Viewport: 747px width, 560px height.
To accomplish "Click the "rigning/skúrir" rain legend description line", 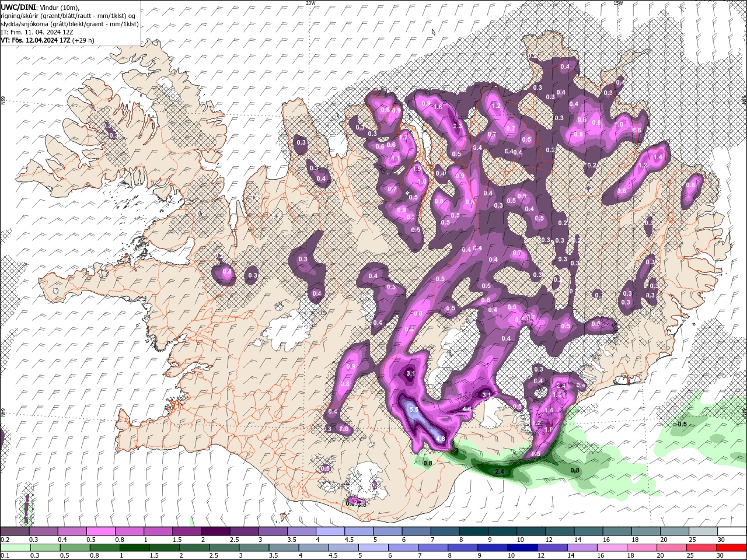I will 68,15.
